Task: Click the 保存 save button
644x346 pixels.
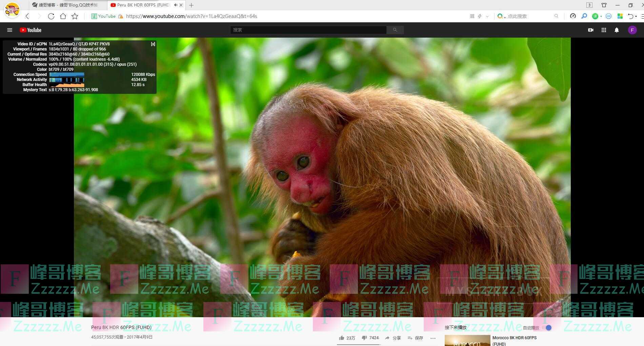Action: [416, 338]
